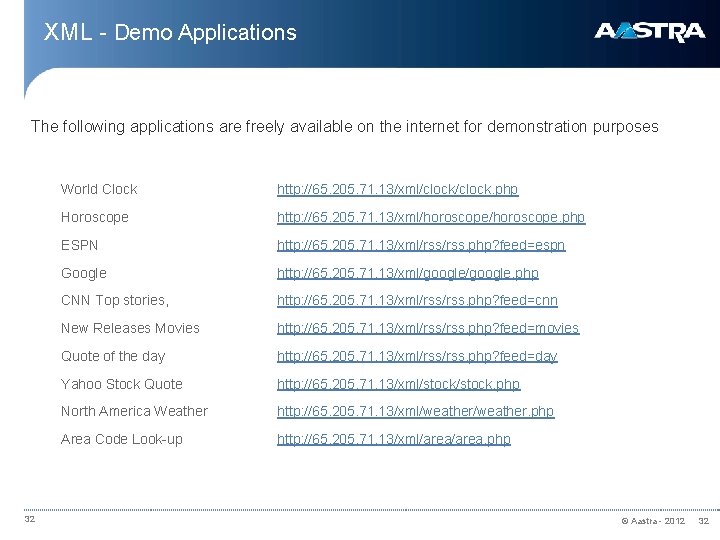
Task: Open the Horoscope horoscope.php link
Action: [431, 217]
